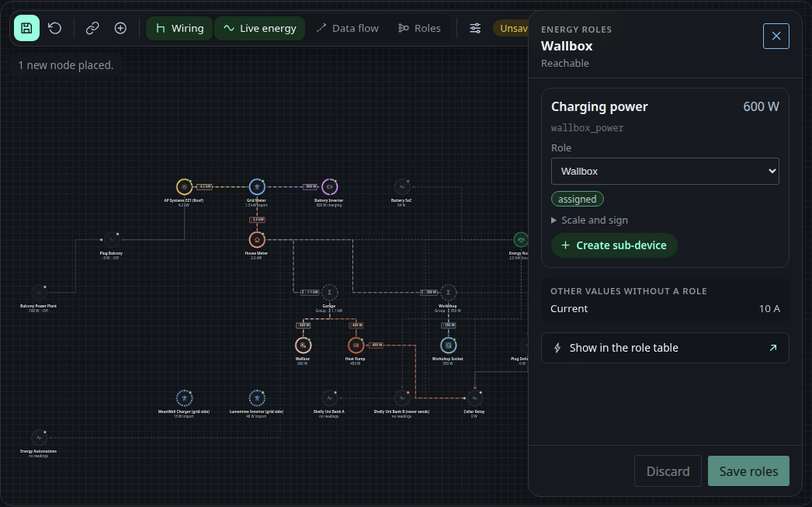Toggle the Roles view
The image size is (812, 507).
[x=419, y=28]
